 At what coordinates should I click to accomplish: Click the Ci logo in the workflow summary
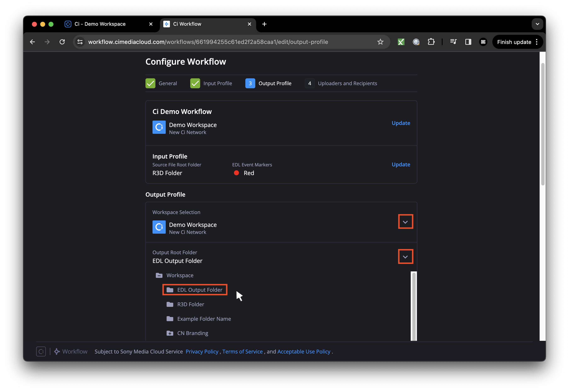point(159,127)
